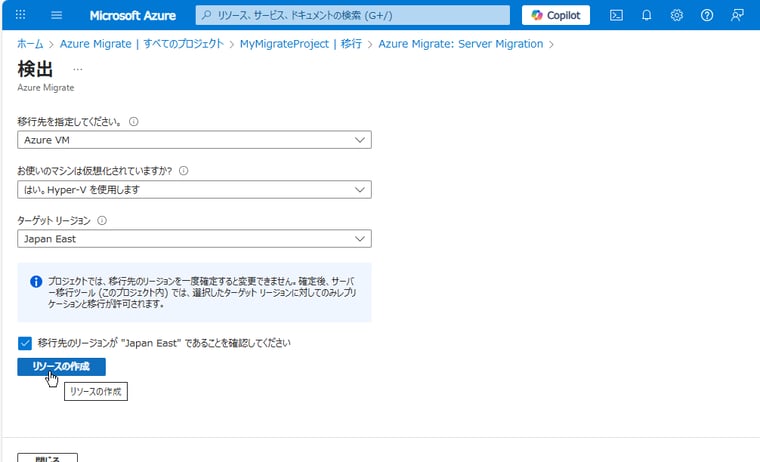
Task: Click the Azure Migrate subtitle text
Action: 46,88
